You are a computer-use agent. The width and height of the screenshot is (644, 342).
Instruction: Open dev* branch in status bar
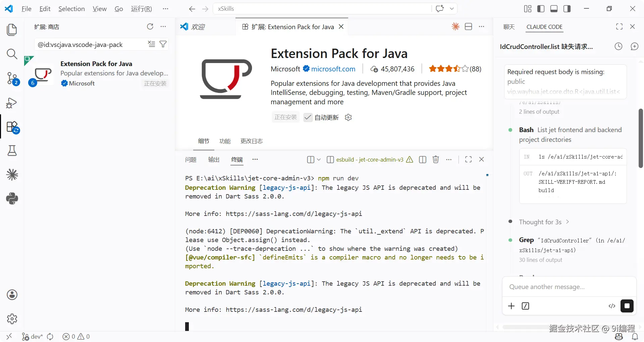click(32, 337)
